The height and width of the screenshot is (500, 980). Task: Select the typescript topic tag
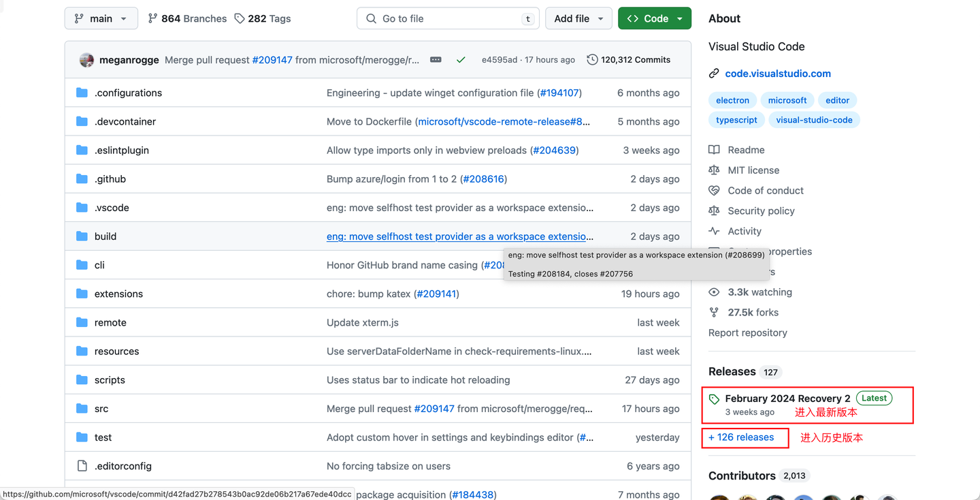[736, 120]
